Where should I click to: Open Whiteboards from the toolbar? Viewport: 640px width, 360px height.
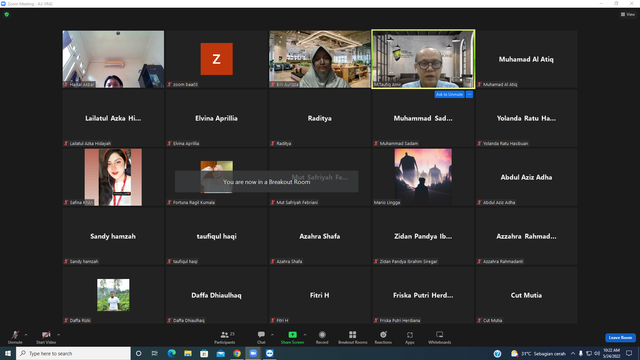[440, 337]
